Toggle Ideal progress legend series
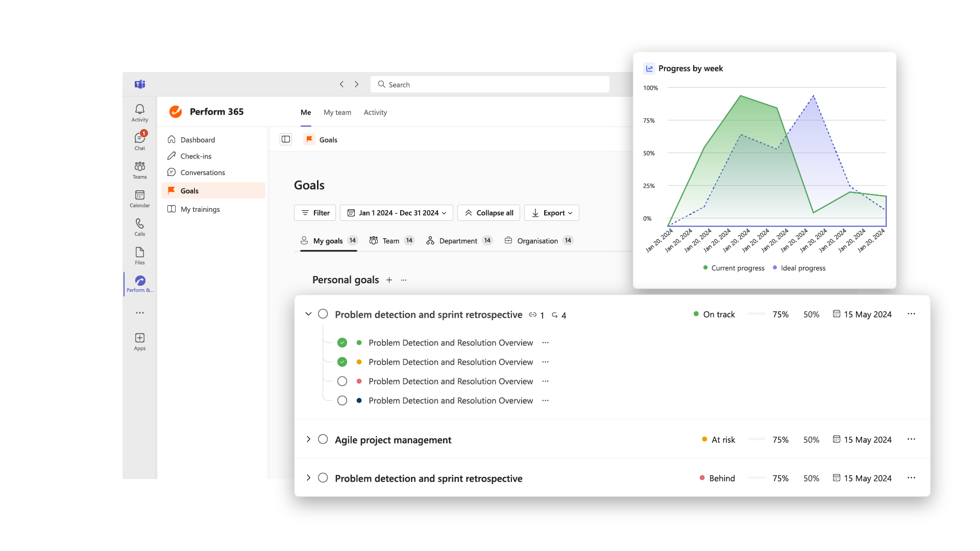This screenshot has height=551, width=980. (799, 268)
